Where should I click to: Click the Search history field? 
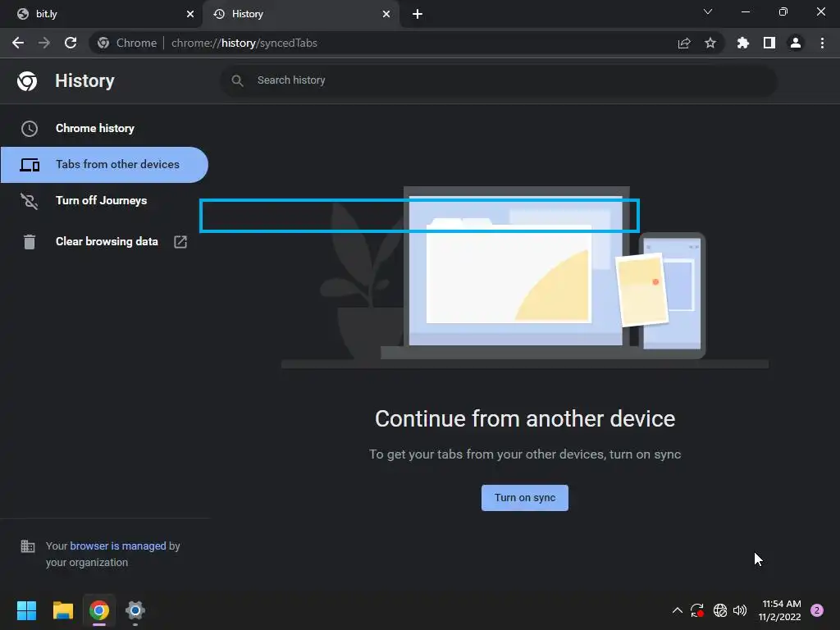click(498, 81)
